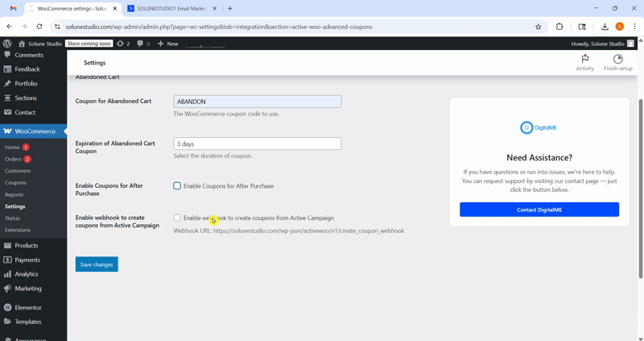644x341 pixels.
Task: Close the WooCommerce settings browser tab
Action: pos(115,8)
